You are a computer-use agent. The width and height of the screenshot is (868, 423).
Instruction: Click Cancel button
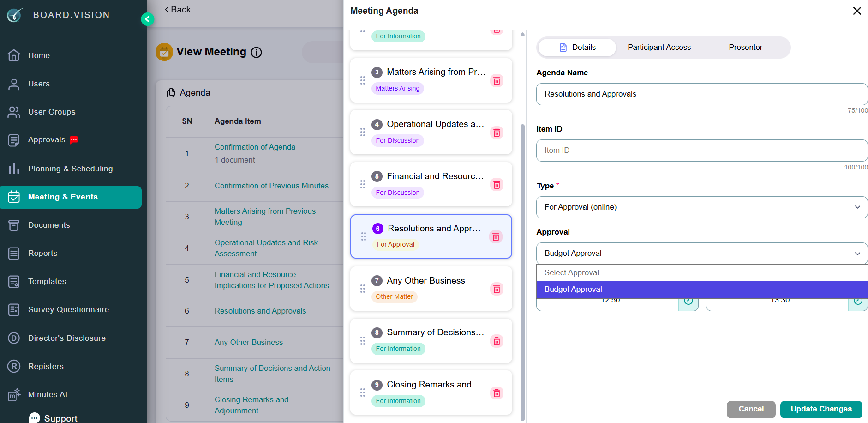(751, 409)
